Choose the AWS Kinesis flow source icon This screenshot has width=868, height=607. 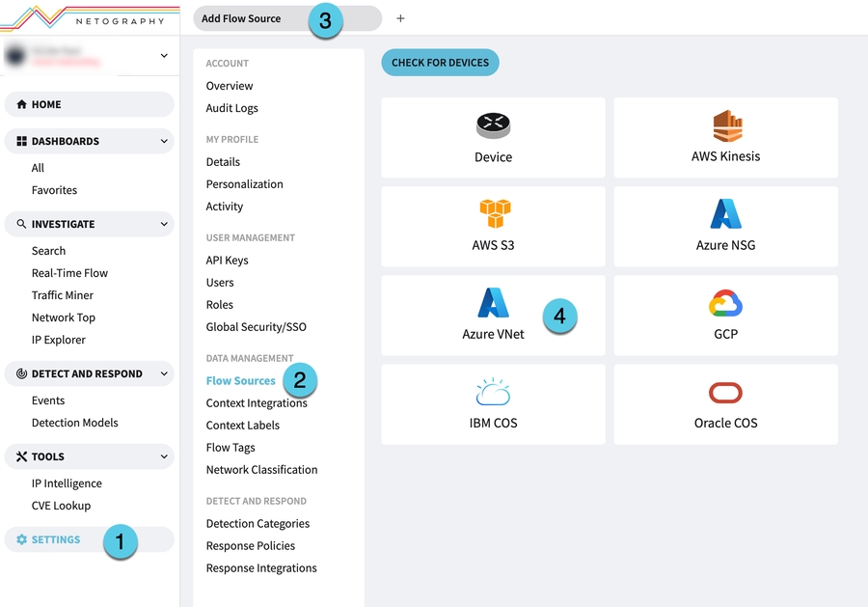click(x=725, y=125)
